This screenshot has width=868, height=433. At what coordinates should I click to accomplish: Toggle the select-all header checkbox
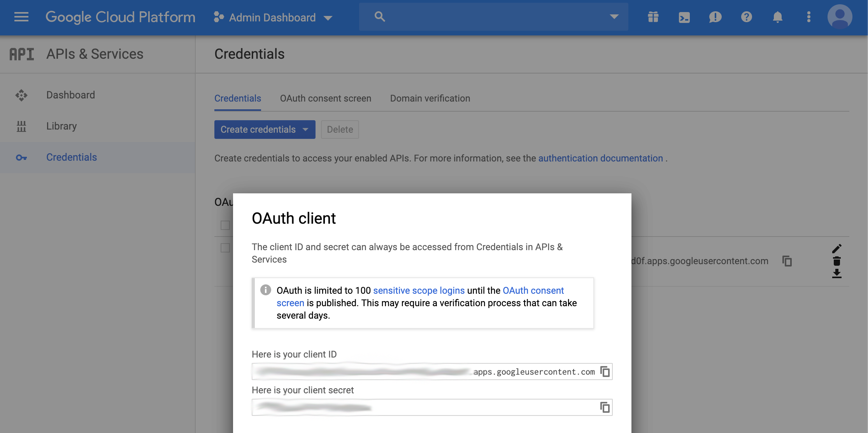click(225, 225)
